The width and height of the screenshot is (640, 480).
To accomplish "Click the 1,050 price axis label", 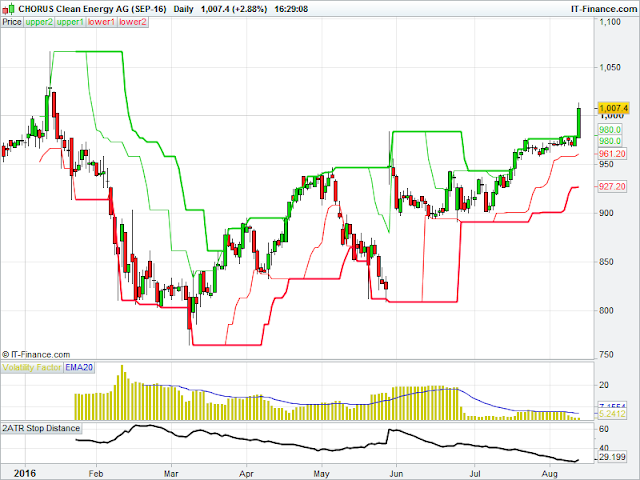I will click(610, 67).
